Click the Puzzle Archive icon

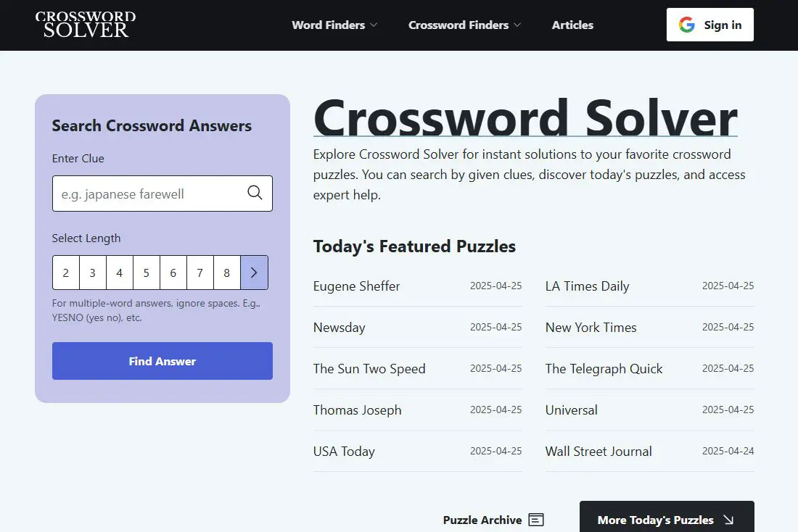click(536, 520)
